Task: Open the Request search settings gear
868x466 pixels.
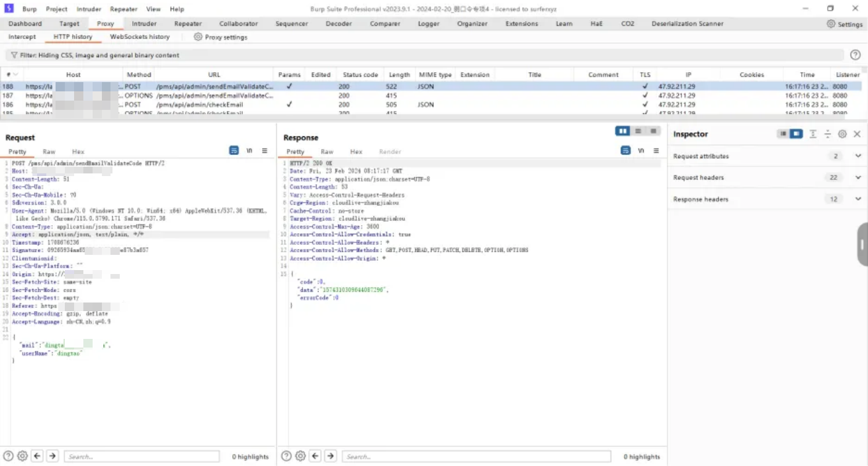Action: click(x=22, y=456)
